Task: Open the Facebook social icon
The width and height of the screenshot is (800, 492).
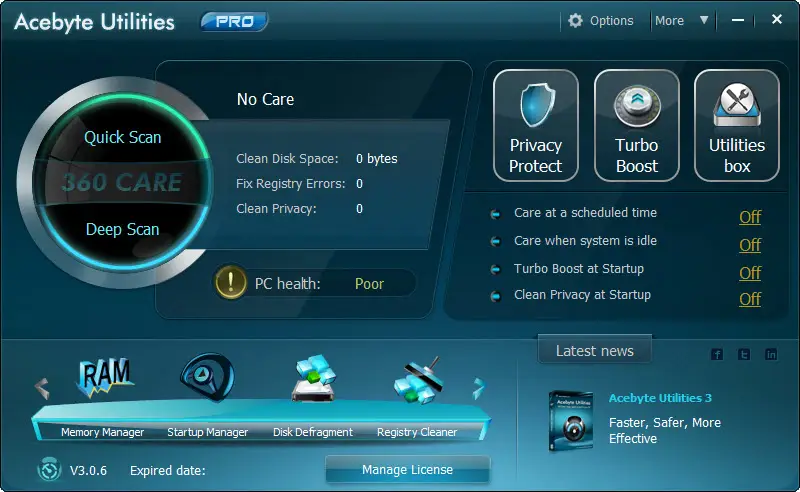Action: pos(717,354)
